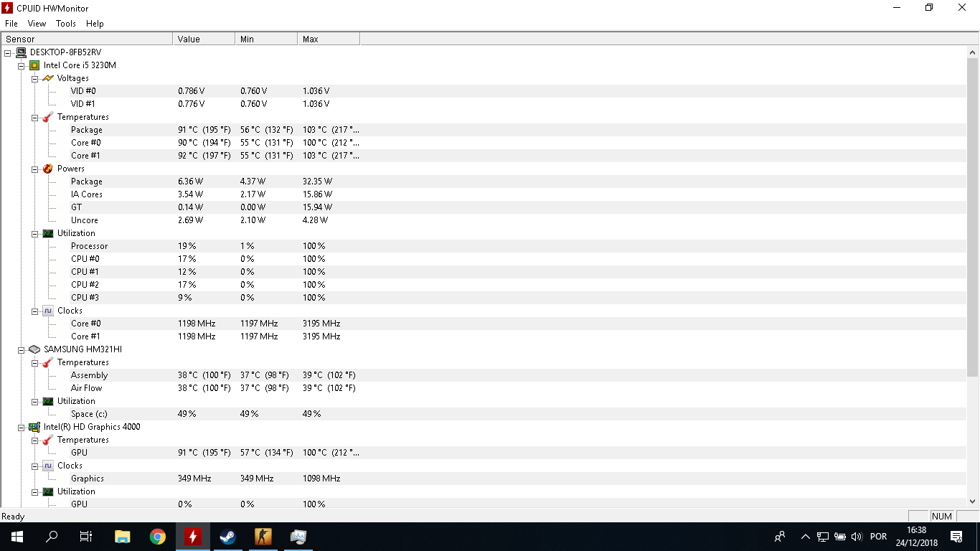
Task: Open the Windows Start menu
Action: 17,537
